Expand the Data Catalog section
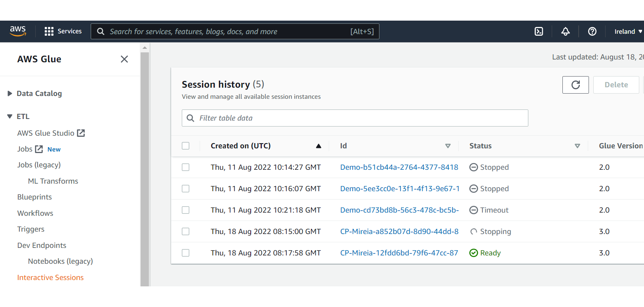Screen dimensions: 644x307 click(10, 94)
